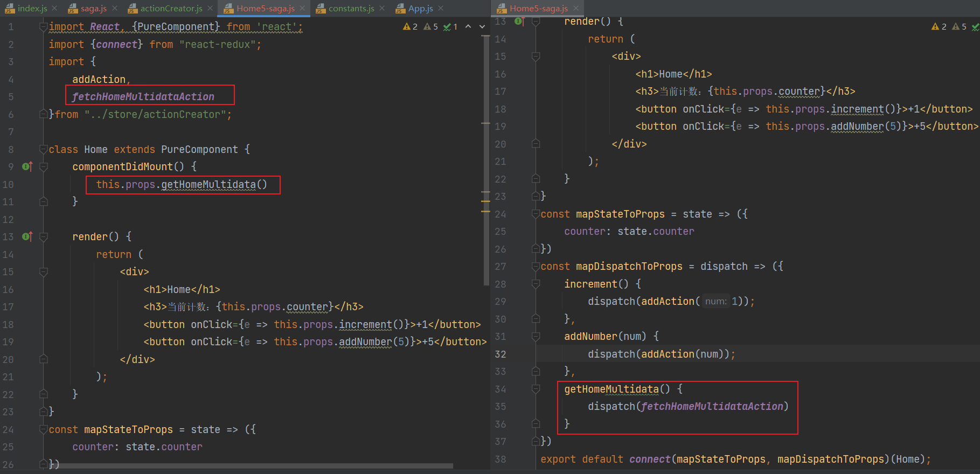
Task: Collapse the import block at left line 1
Action: [x=44, y=27]
